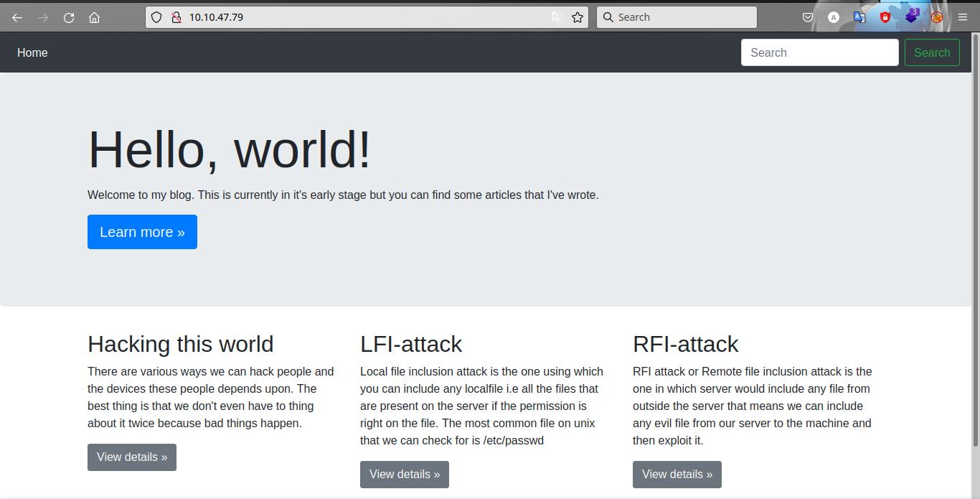
Task: Click the browser forward arrow
Action: pos(43,17)
